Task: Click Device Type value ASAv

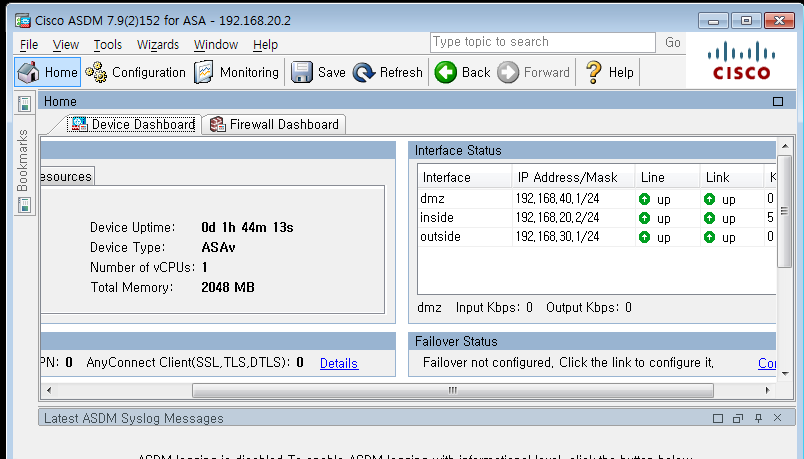Action: tap(218, 247)
